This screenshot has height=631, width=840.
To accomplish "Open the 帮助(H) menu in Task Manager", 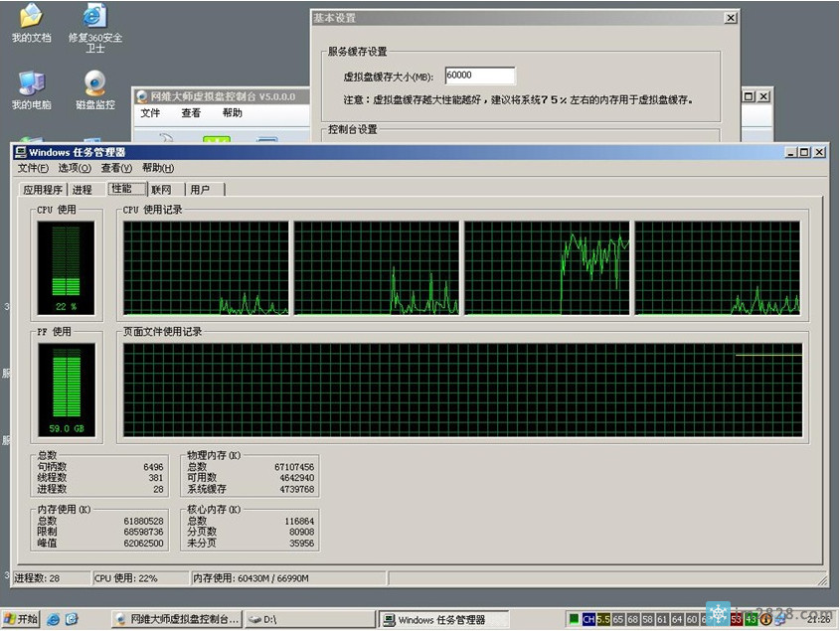I will click(x=158, y=168).
